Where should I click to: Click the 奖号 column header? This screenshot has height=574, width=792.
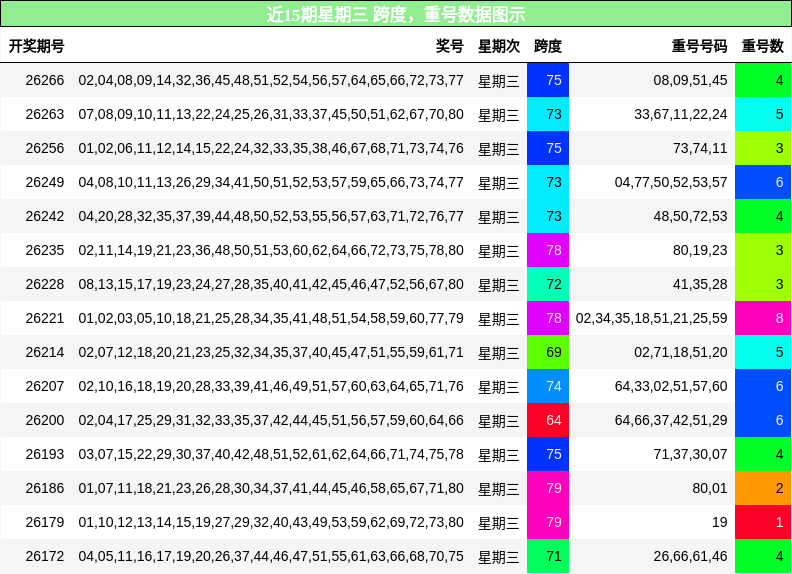coord(450,46)
